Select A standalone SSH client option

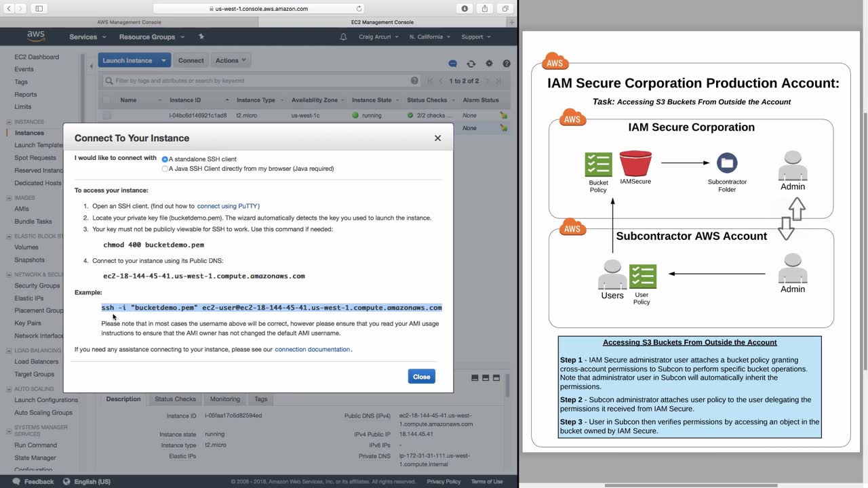(165, 159)
